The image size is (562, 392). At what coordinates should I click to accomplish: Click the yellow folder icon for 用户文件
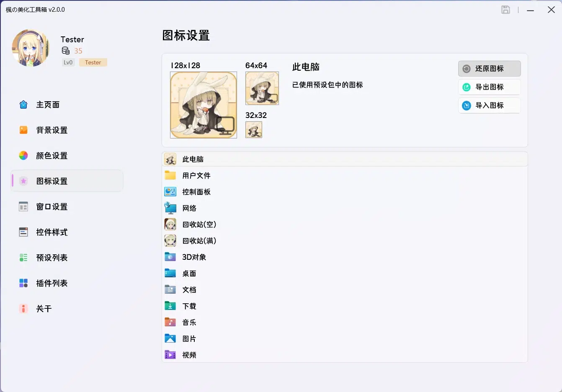[x=170, y=175]
